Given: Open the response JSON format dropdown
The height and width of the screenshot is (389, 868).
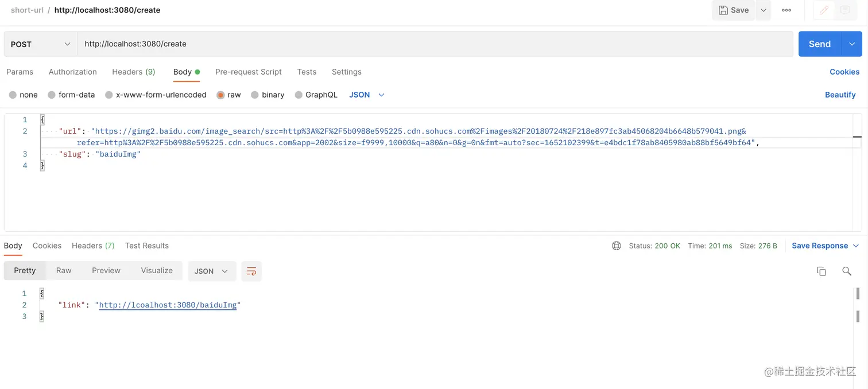Looking at the screenshot, I should (x=212, y=271).
